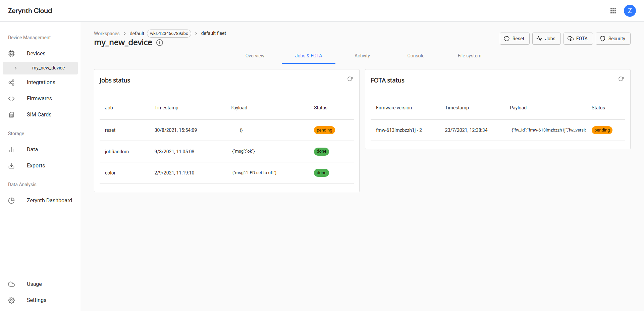
Task: Click the my_new_device page title
Action: pos(123,43)
